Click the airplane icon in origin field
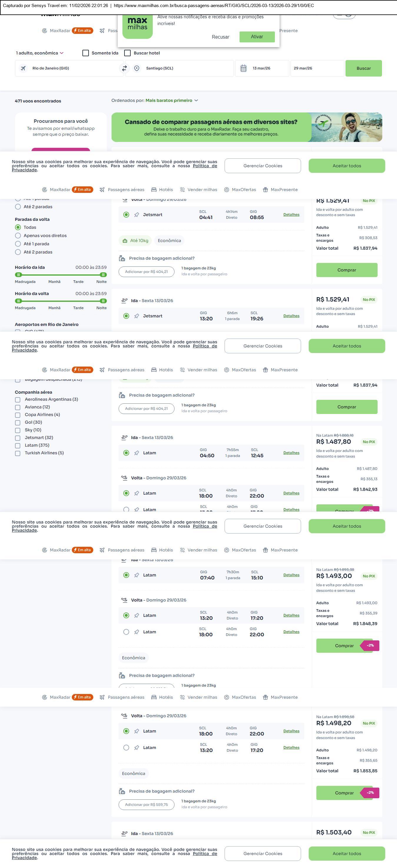The height and width of the screenshot is (868, 397). (x=23, y=68)
